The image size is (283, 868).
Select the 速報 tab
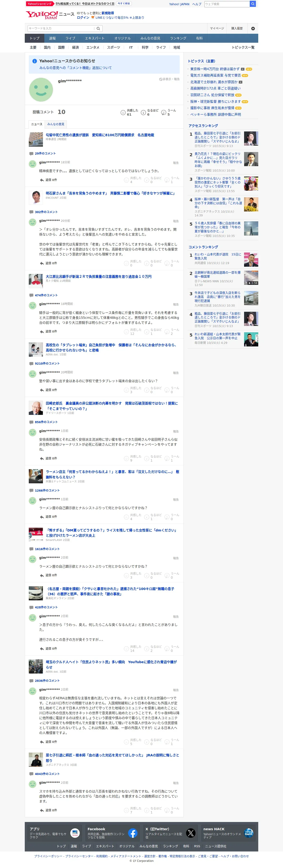point(52,38)
